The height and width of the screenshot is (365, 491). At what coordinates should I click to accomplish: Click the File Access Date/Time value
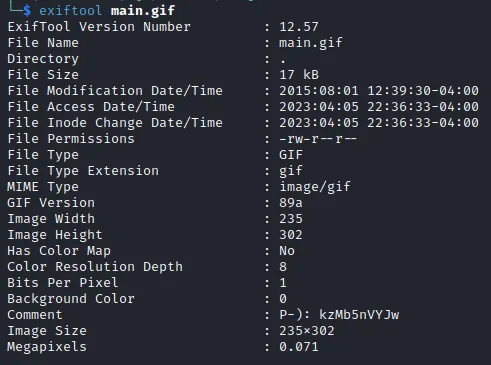click(379, 107)
